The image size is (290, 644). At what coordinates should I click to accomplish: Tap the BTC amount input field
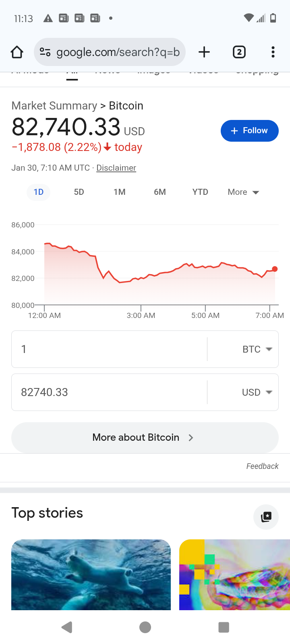[x=109, y=349]
